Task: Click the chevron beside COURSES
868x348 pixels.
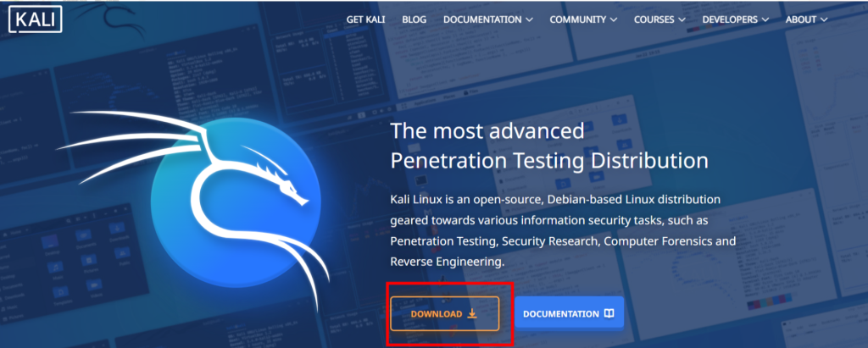Action: [682, 20]
